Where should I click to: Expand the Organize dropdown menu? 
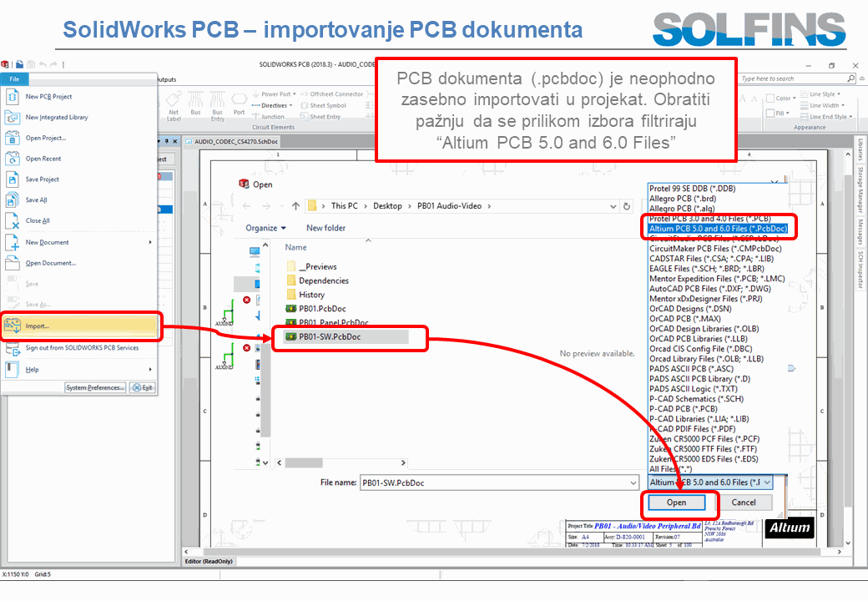265,228
